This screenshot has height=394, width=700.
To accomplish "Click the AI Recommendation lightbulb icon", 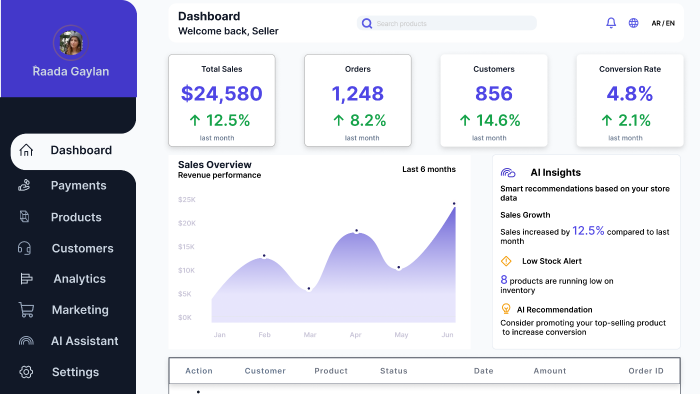I will (506, 309).
